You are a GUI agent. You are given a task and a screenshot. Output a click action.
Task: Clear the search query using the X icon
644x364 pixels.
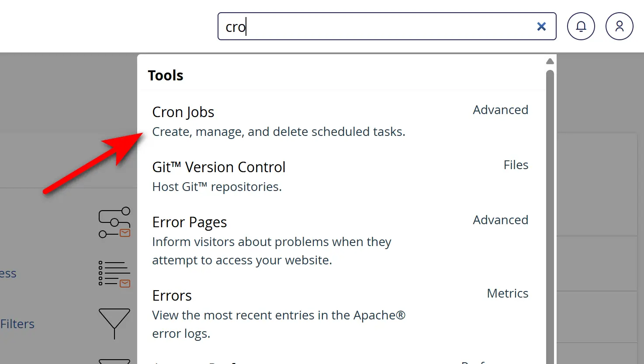pos(541,26)
